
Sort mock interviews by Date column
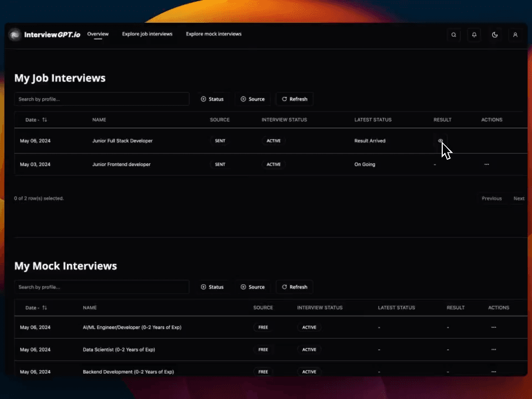point(36,308)
